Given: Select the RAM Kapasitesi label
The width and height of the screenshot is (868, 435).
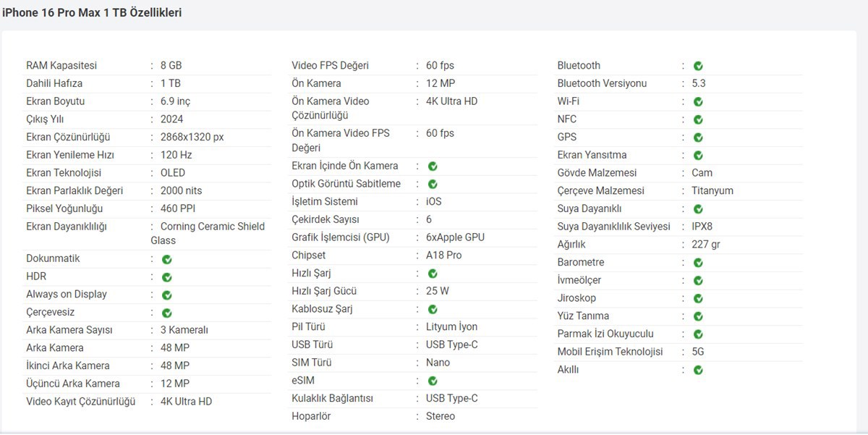Looking at the screenshot, I should click(61, 66).
